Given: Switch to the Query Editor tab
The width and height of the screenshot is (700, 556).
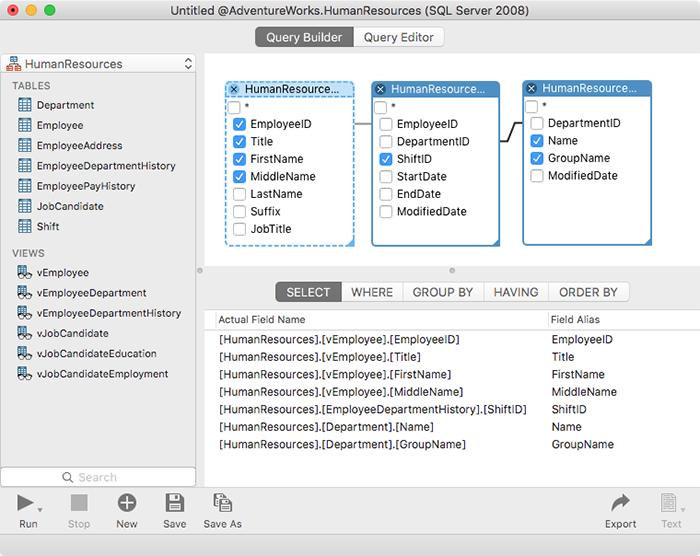Looking at the screenshot, I should click(399, 37).
